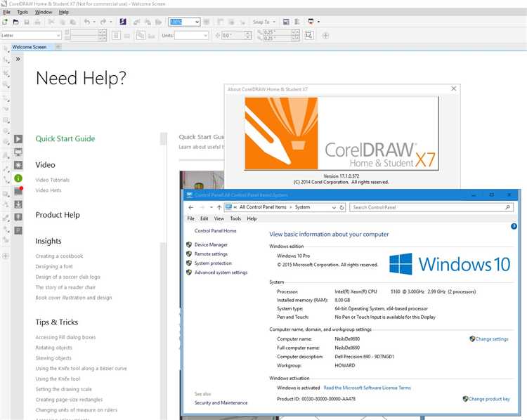This screenshot has width=527, height=420.
Task: Open Rotating objects tip
Action: tap(54, 348)
